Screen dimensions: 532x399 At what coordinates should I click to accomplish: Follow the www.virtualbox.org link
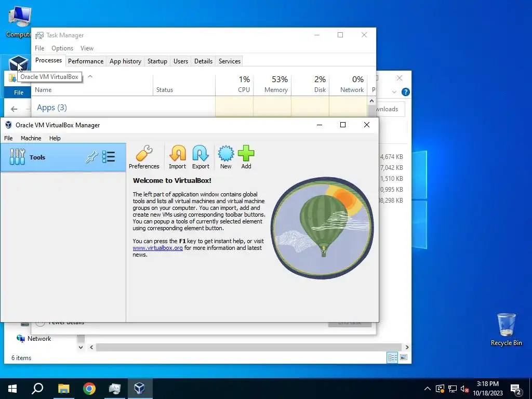157,248
